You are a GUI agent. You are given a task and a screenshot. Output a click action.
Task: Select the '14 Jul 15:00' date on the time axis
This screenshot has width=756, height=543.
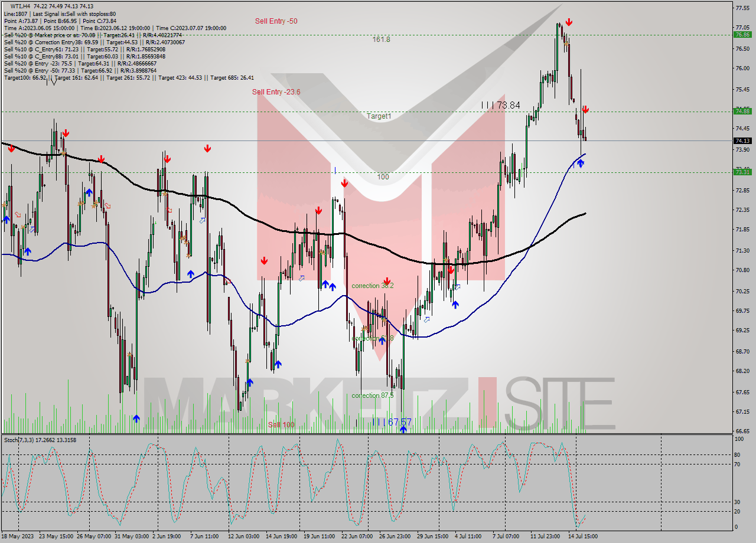(582, 537)
